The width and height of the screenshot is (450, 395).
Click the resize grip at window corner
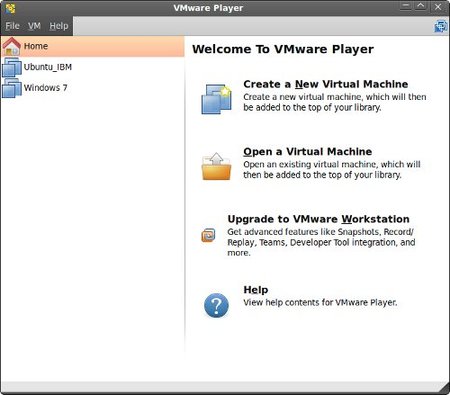click(x=444, y=388)
